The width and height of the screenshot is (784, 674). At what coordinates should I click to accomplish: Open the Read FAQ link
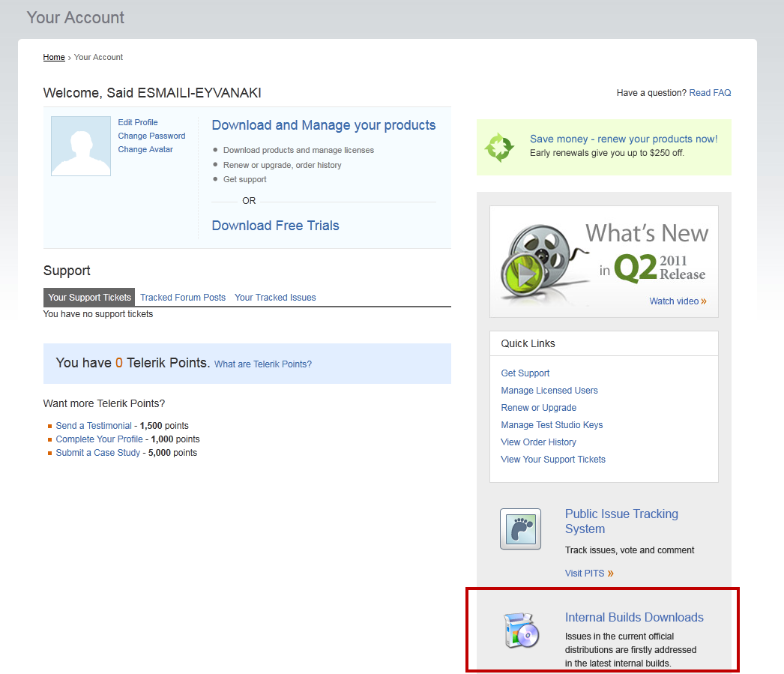[710, 93]
